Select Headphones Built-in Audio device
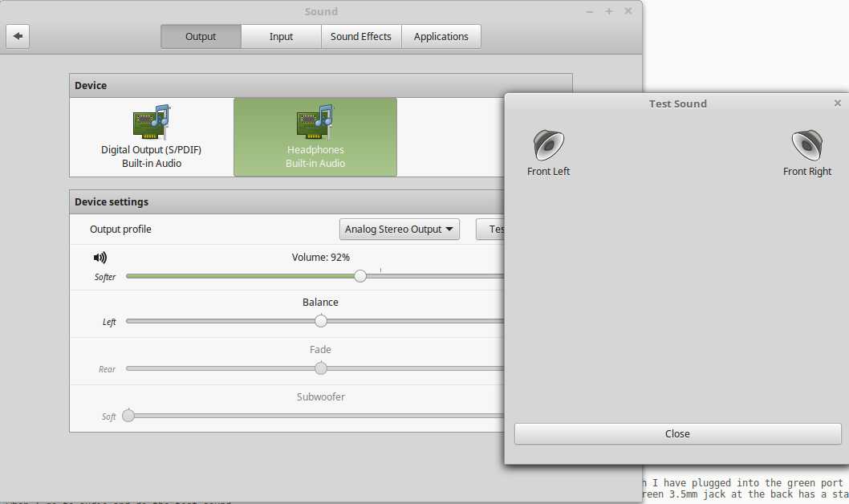Screen dimensions: 849x504 point(315,137)
